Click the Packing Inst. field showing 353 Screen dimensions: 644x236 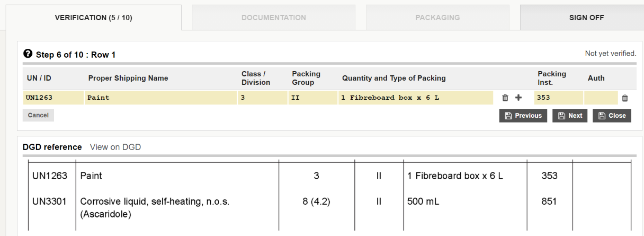tap(558, 98)
